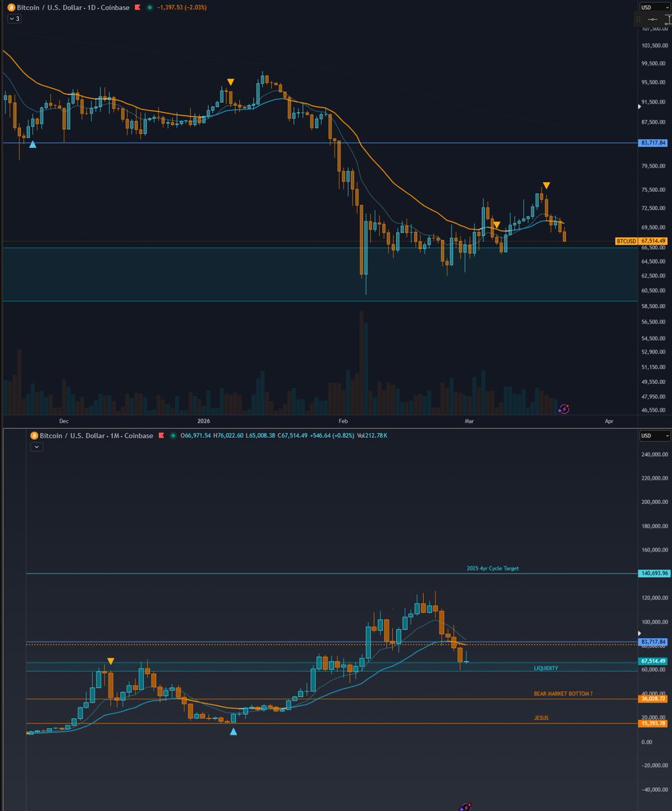Click the blue up-arrow marker on daily chart in December
Image resolution: width=672 pixels, height=811 pixels.
(x=32, y=144)
